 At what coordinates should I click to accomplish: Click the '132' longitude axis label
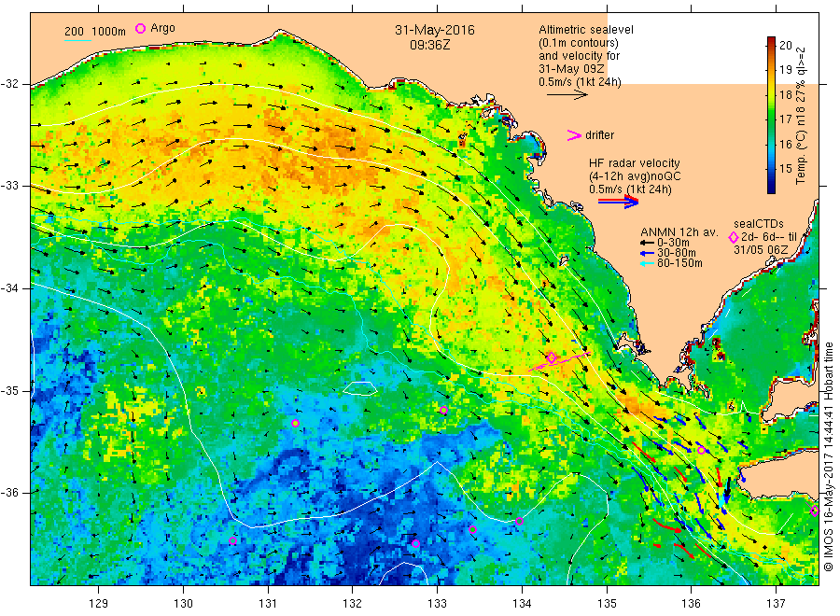[353, 603]
